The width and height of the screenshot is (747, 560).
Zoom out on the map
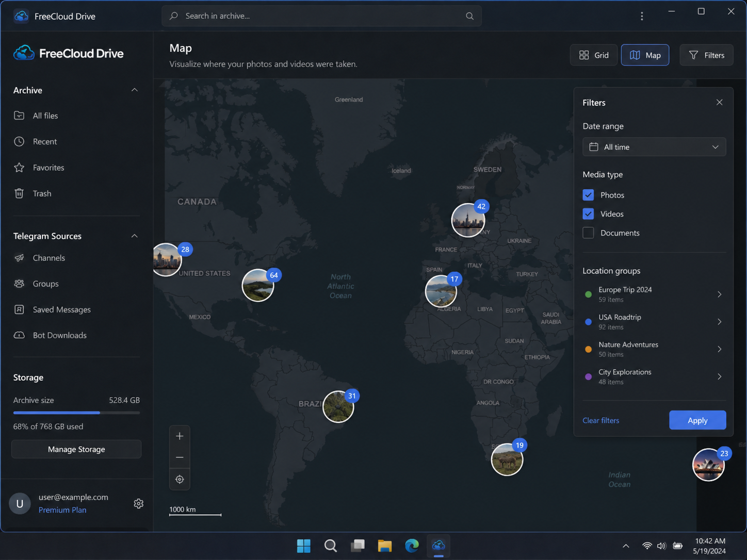tap(180, 457)
